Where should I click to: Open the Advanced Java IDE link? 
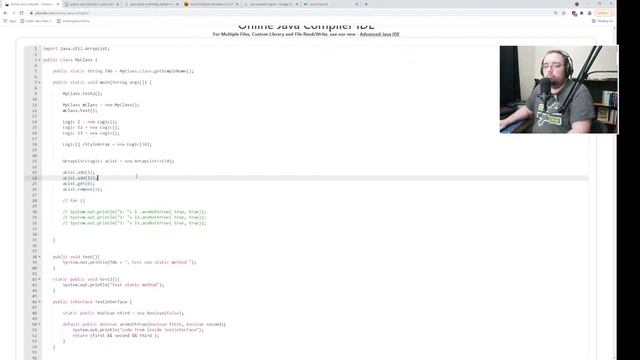(x=379, y=34)
